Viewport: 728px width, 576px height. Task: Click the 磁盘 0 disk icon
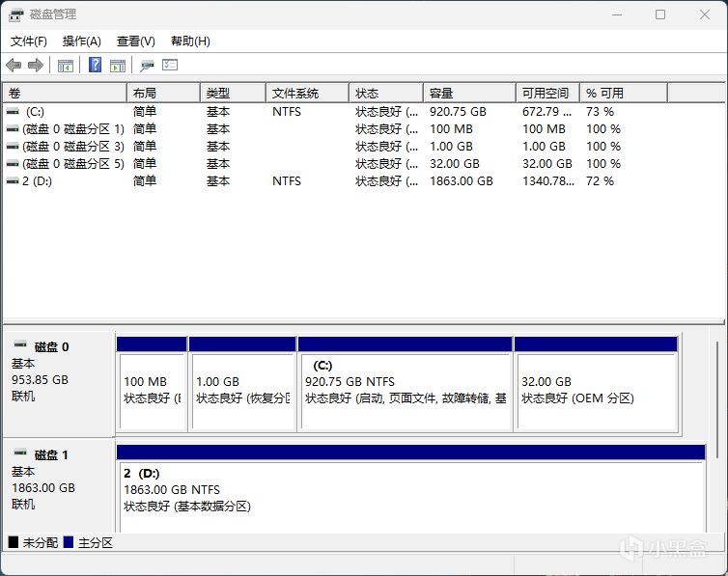(20, 346)
